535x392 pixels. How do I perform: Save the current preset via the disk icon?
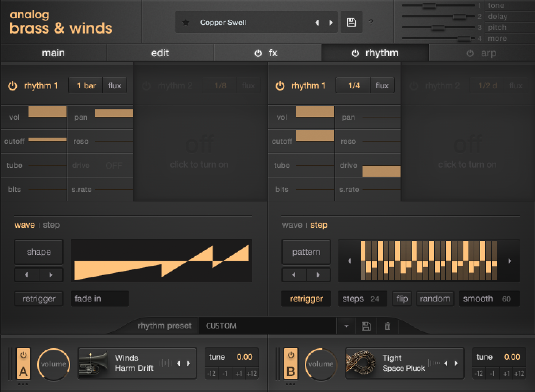pyautogui.click(x=351, y=22)
